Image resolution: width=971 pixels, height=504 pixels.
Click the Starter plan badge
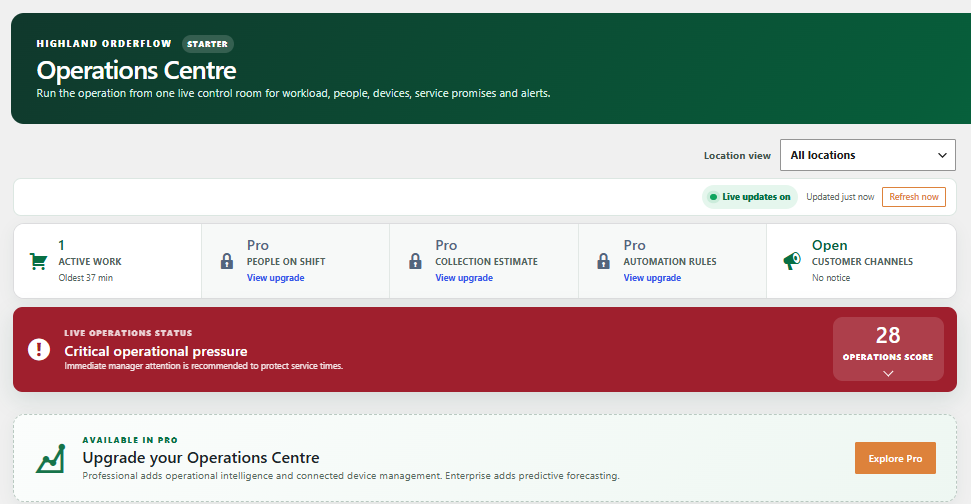207,44
